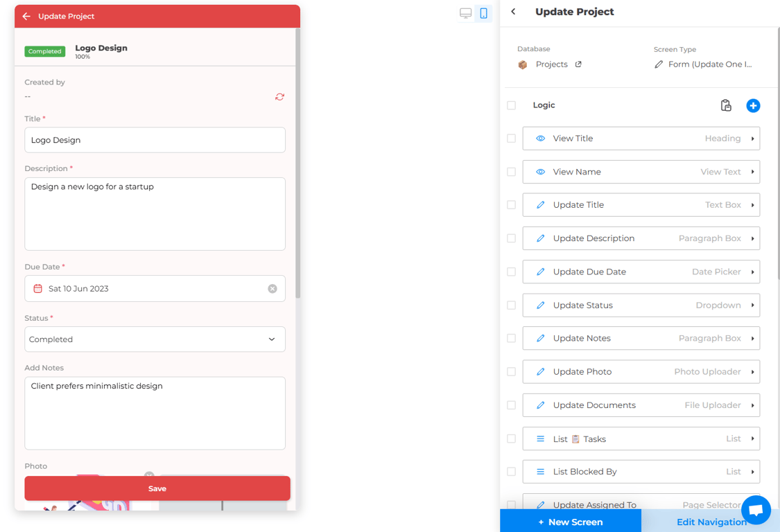780x532 pixels.
Task: Click the pencil icon on Update Due Date row
Action: click(x=540, y=272)
